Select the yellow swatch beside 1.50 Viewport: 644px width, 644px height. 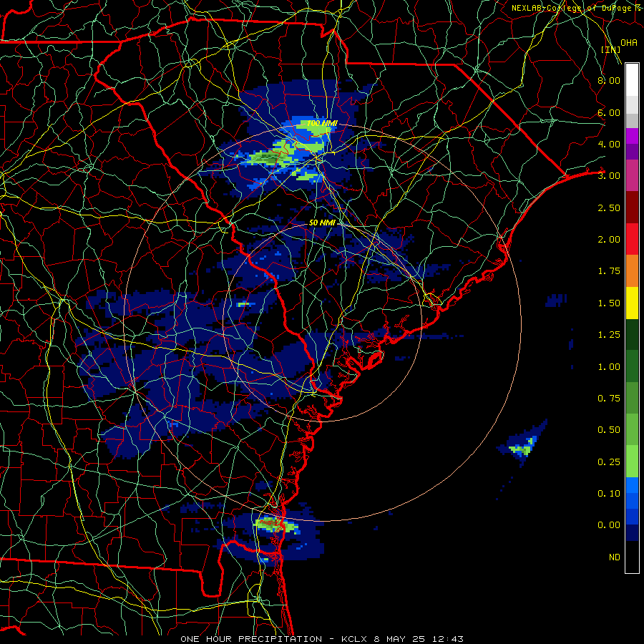click(632, 303)
